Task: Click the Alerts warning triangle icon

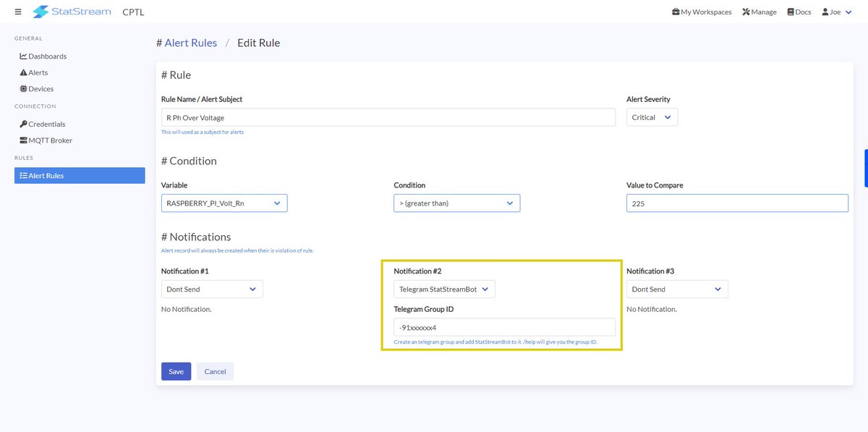Action: tap(23, 72)
